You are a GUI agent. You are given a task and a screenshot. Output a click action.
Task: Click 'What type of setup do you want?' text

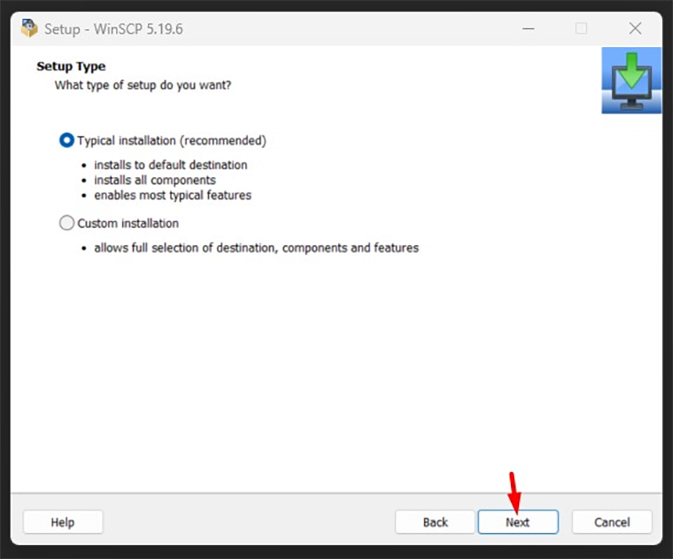pyautogui.click(x=143, y=85)
